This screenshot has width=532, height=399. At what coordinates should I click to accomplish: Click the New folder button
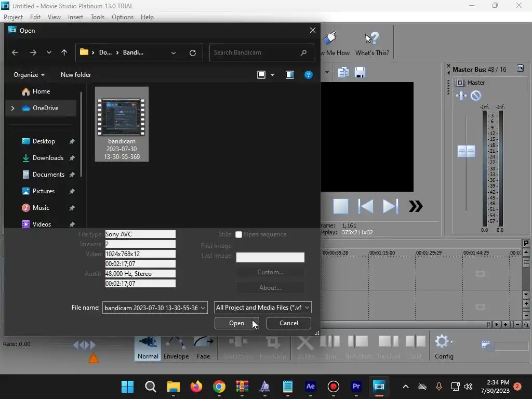click(76, 75)
